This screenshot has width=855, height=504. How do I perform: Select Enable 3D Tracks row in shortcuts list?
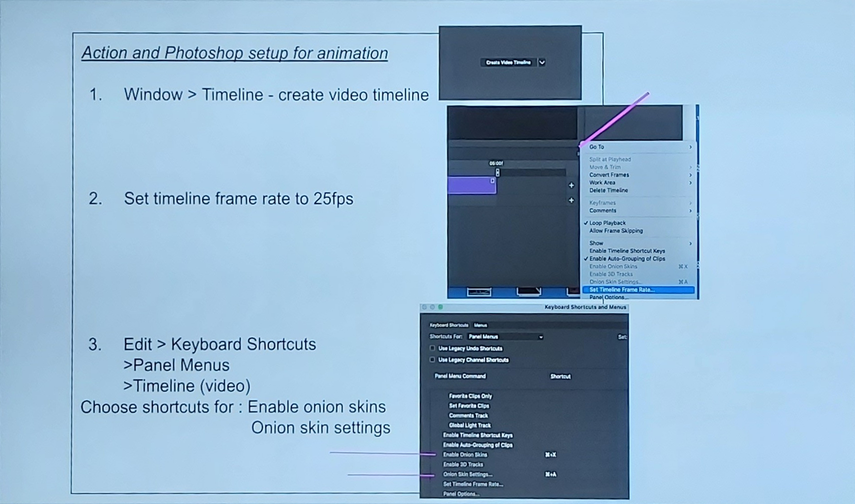[463, 465]
